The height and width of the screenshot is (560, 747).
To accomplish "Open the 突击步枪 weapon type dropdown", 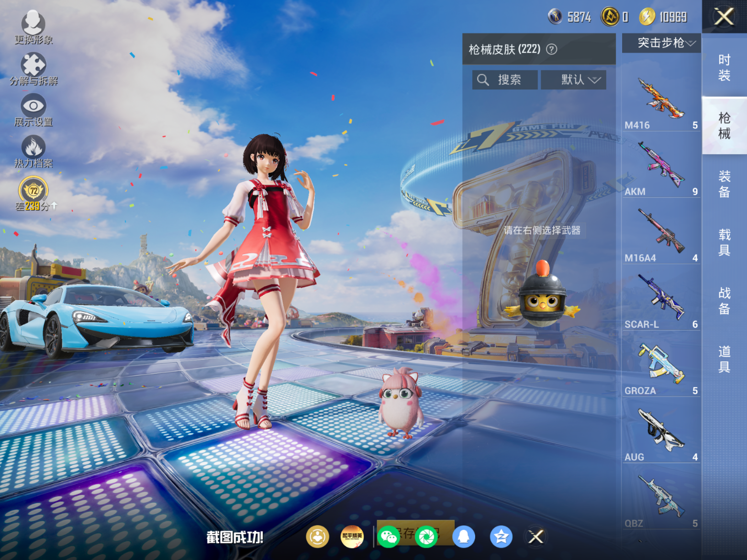I will (x=661, y=43).
